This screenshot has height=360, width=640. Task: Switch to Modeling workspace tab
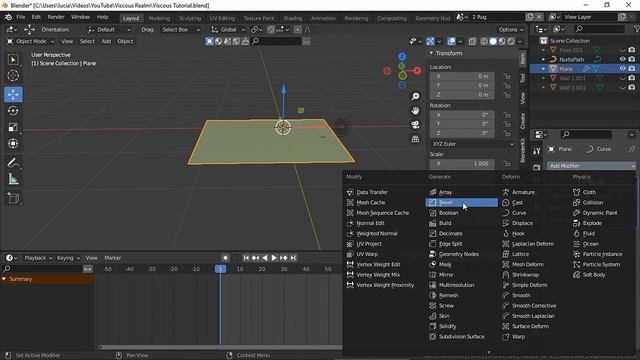pos(159,18)
